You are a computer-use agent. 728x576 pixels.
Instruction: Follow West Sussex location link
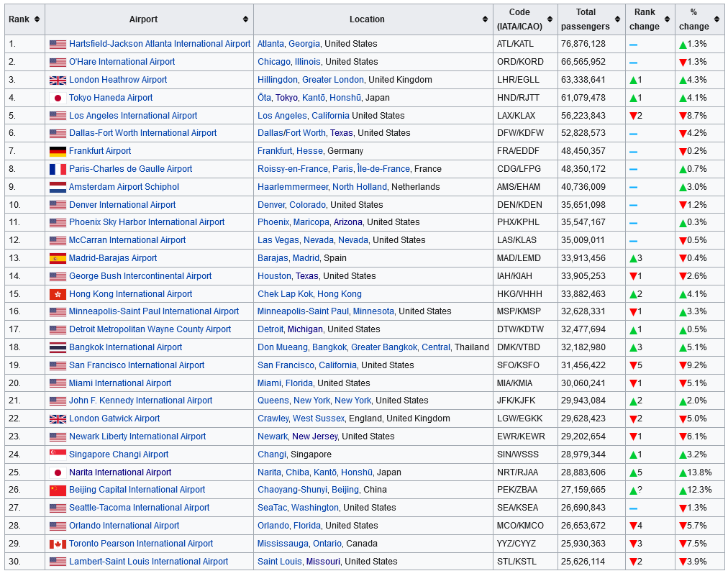coord(319,419)
